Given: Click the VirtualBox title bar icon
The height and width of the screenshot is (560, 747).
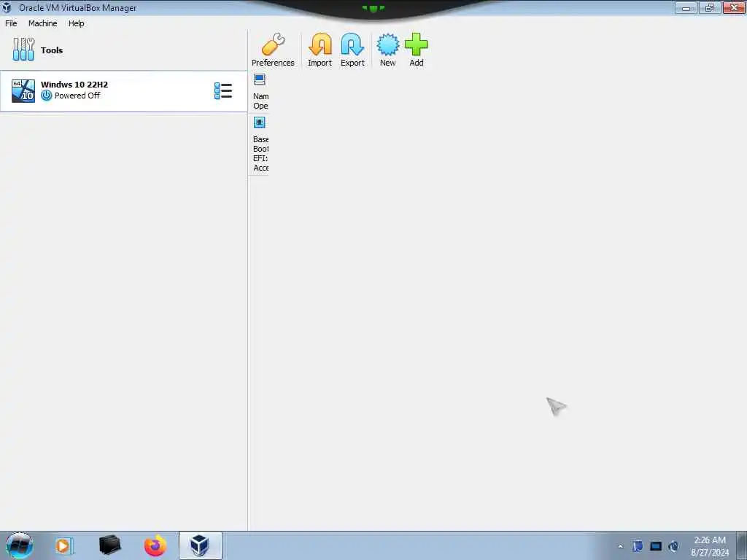Looking at the screenshot, I should (7, 7).
